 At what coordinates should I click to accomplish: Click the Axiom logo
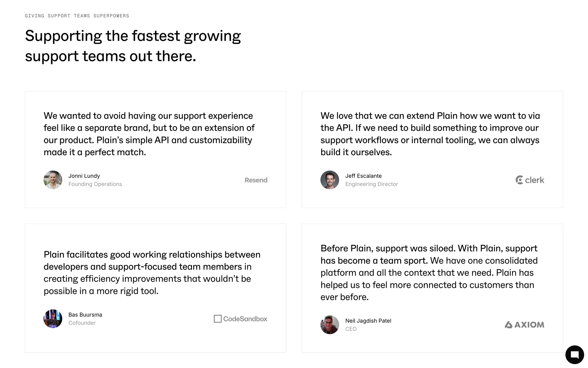pos(524,325)
